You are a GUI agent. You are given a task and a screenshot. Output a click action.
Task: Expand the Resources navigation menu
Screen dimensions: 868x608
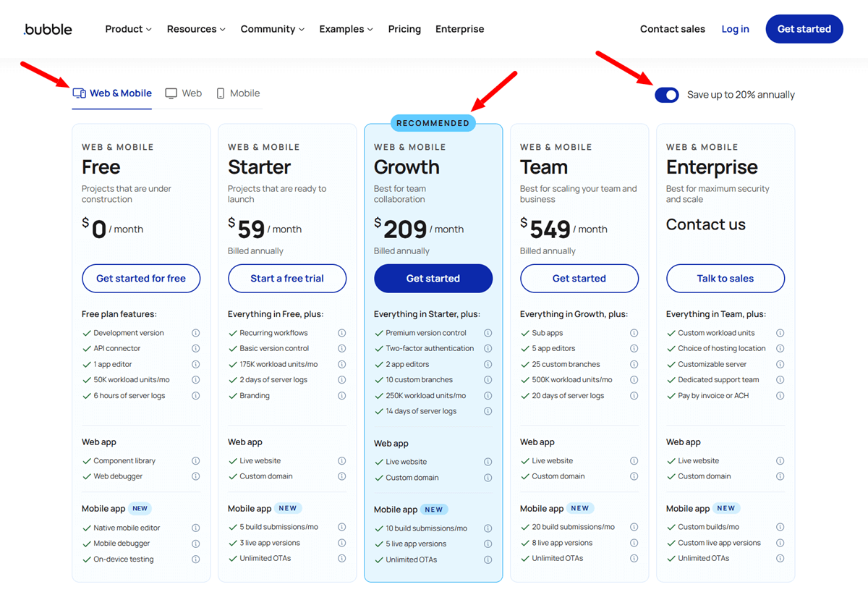tap(195, 29)
